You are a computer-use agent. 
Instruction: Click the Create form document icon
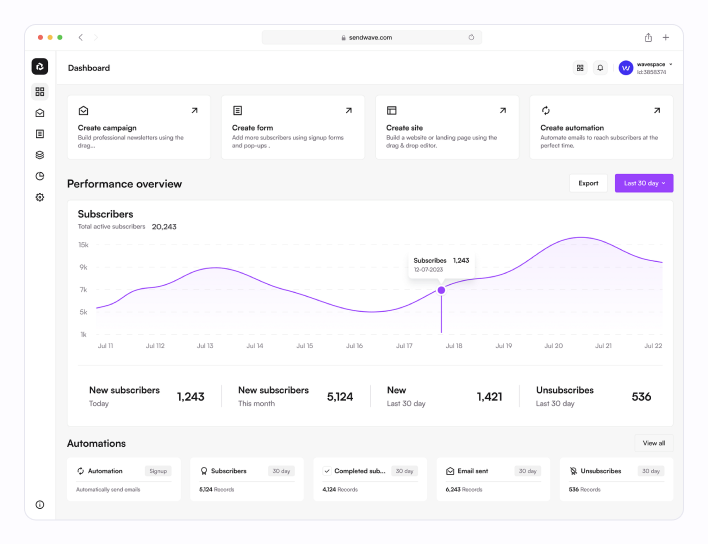[x=238, y=110]
